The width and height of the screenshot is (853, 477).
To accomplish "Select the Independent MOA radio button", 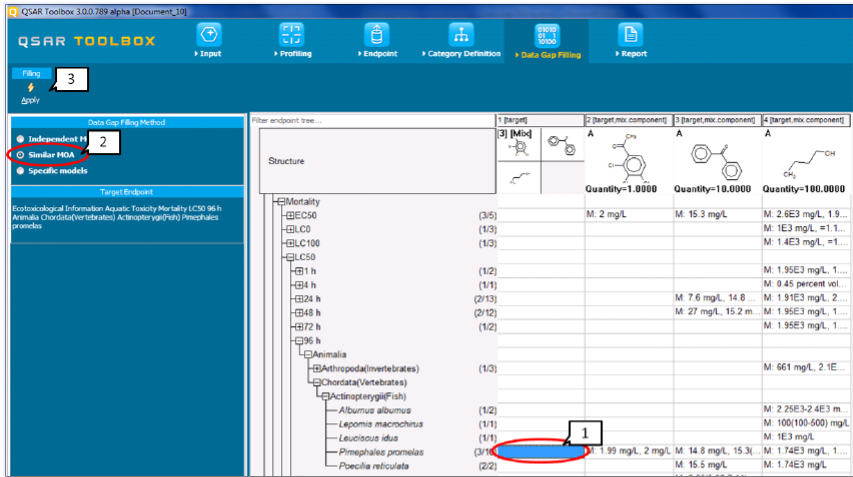I will pos(20,139).
